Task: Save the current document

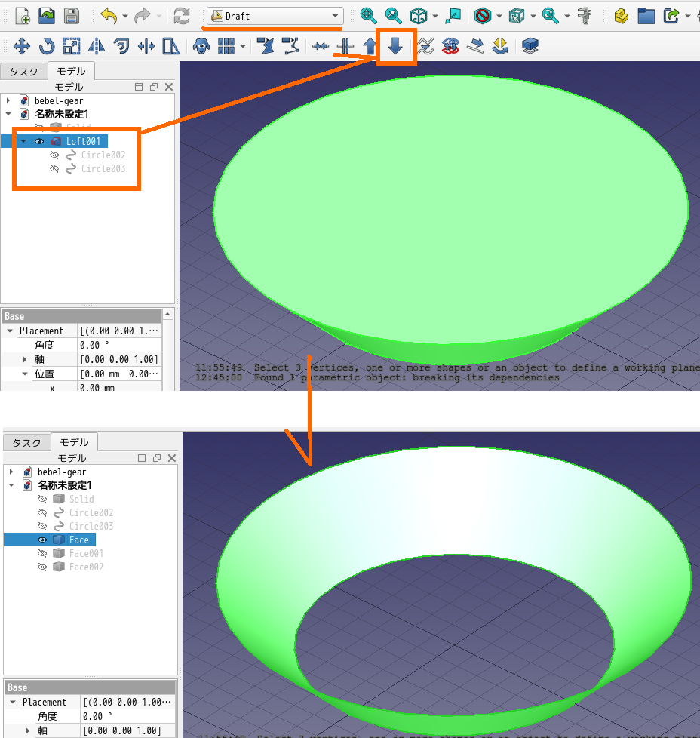Action: [x=71, y=15]
